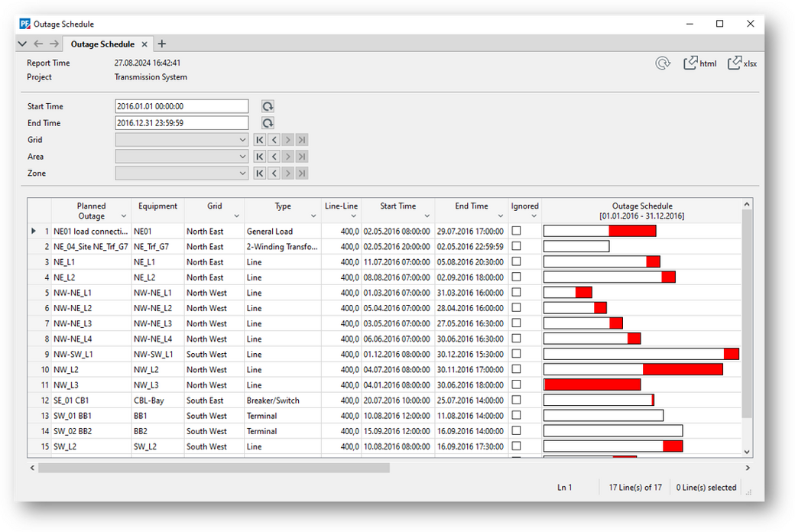The width and height of the screenshot is (795, 532).
Task: Jump to first Grid entry using navigation icon
Action: (259, 140)
